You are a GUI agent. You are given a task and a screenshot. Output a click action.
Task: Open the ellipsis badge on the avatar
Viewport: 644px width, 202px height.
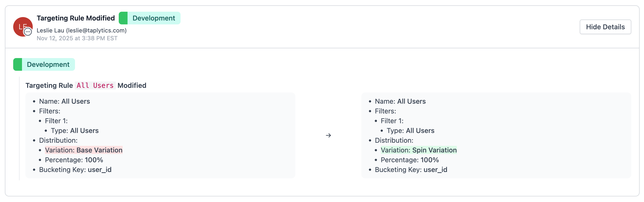28,32
